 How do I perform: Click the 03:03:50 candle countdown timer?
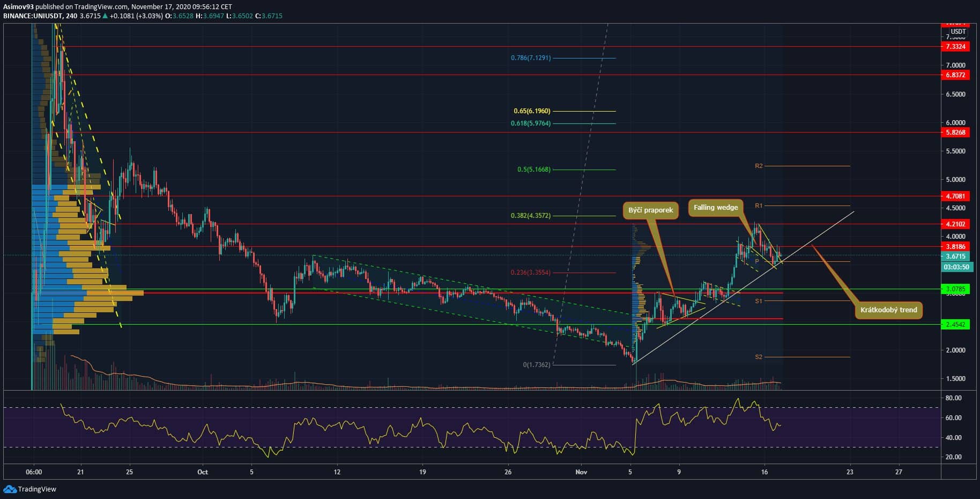point(955,267)
